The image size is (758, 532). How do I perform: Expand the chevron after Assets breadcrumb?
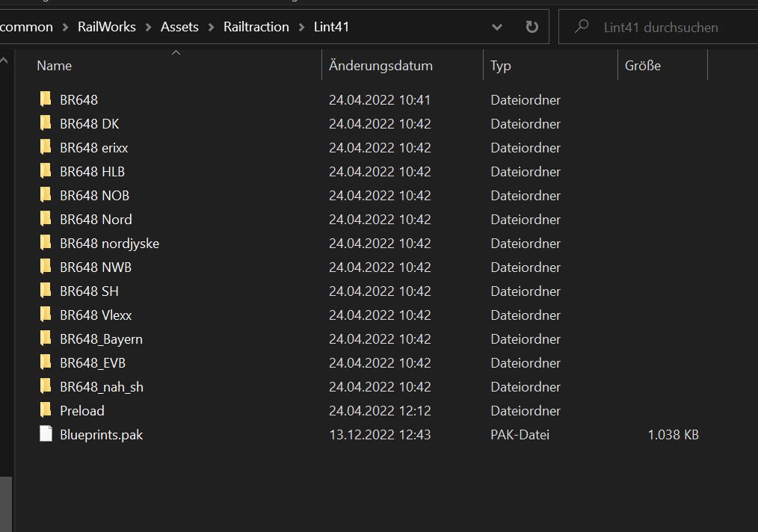tap(211, 27)
